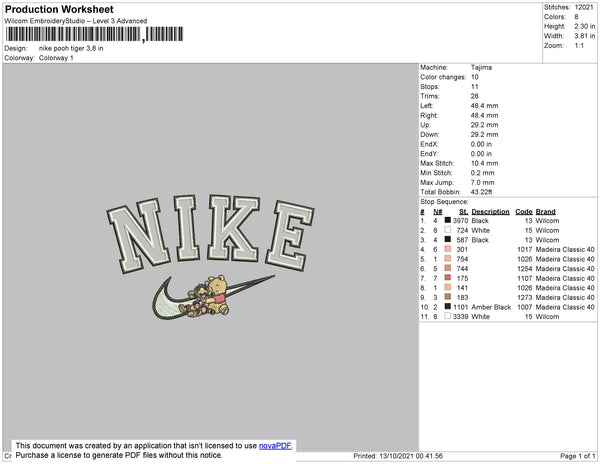
Task: Click the St. column header
Action: click(463, 212)
